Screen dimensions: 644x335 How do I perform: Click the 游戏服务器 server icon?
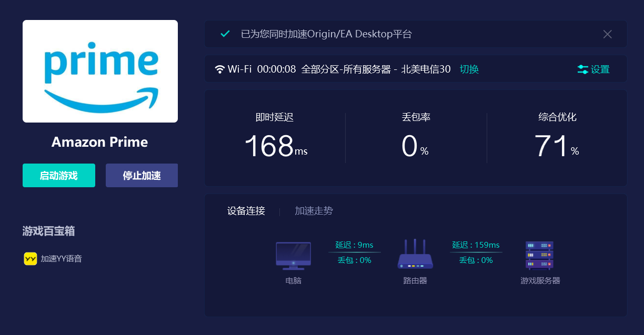click(x=539, y=255)
